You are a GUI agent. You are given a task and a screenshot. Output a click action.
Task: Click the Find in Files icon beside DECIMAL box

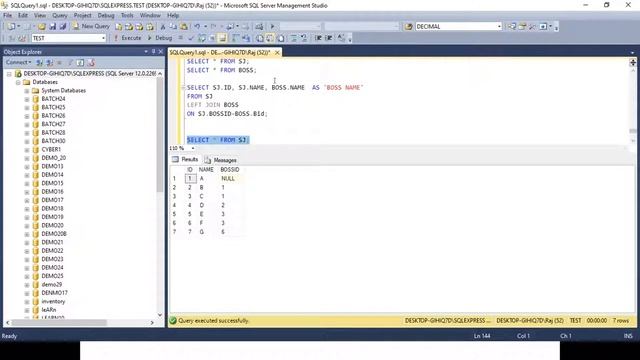[408, 27]
